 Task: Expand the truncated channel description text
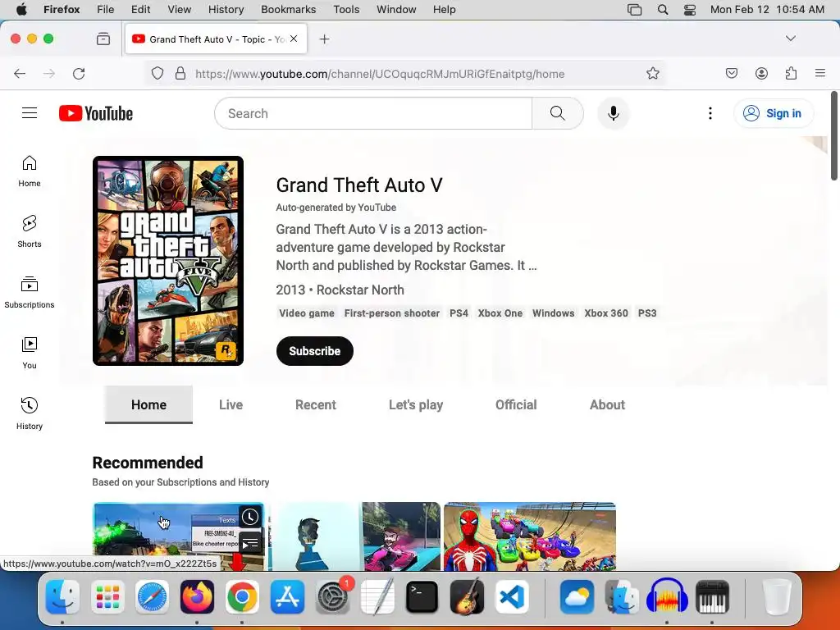[406, 248]
